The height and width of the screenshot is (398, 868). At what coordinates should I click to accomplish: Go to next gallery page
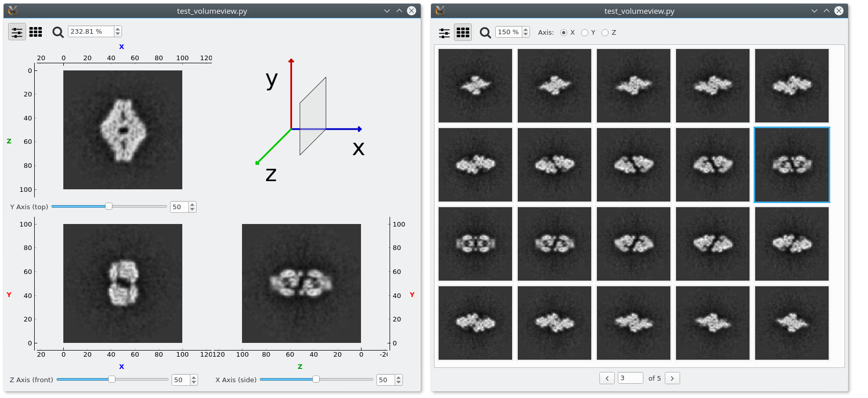pyautogui.click(x=672, y=379)
